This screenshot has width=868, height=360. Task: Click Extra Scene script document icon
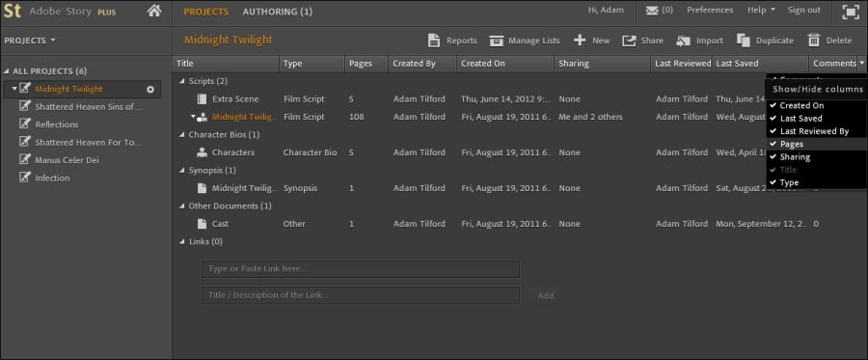click(x=202, y=99)
